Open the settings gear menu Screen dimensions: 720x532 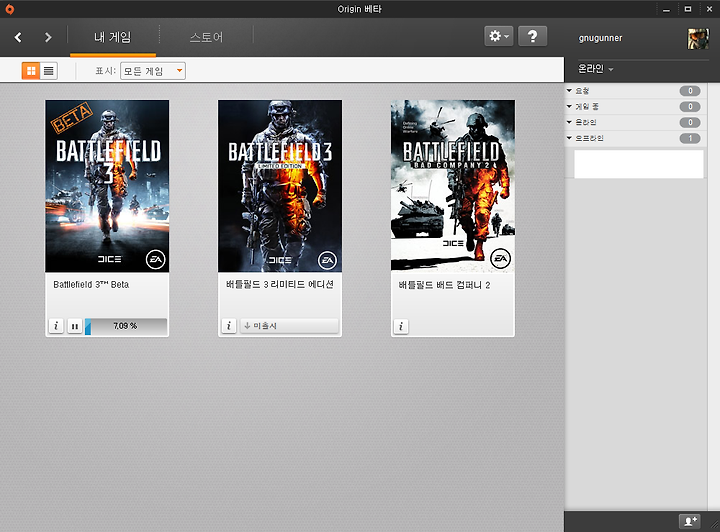(498, 36)
